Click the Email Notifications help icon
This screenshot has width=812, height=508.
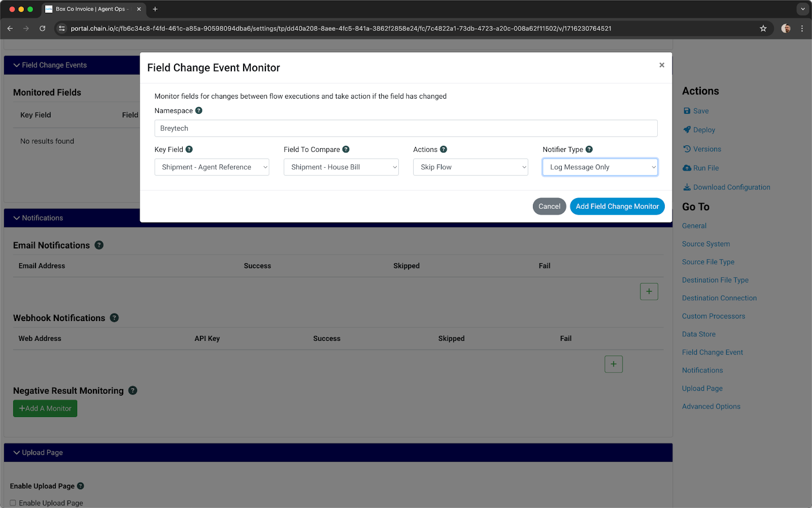[99, 245]
